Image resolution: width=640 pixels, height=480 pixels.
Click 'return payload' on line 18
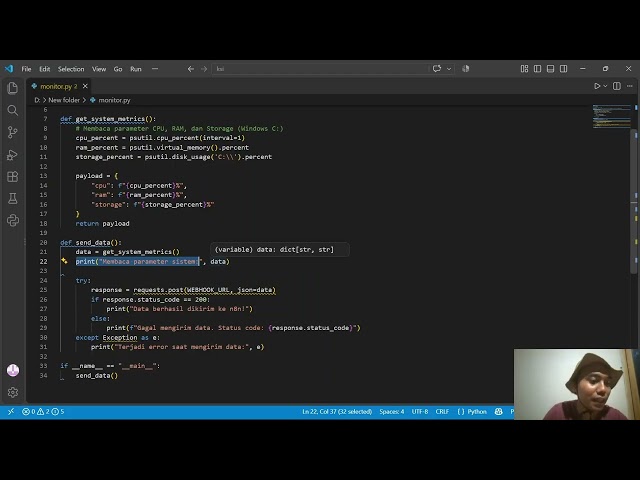pyautogui.click(x=102, y=223)
